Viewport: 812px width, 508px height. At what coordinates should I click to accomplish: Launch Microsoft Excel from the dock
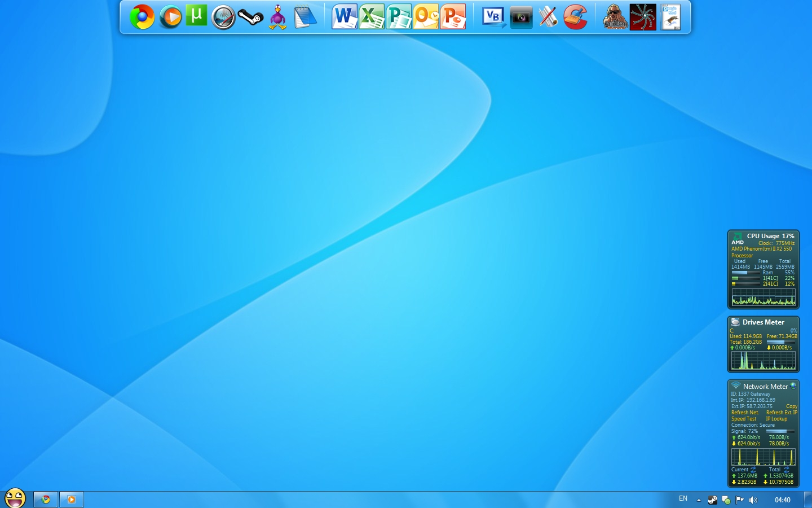(372, 17)
